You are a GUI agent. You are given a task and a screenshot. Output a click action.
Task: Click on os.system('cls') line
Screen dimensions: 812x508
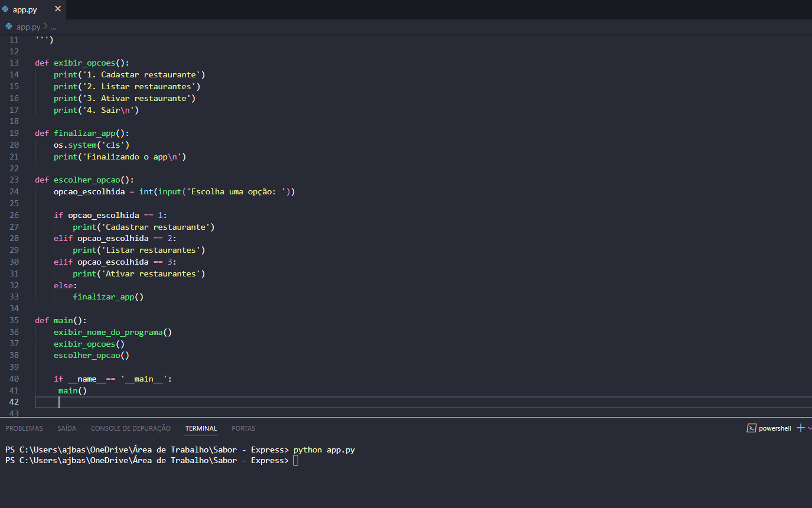tap(92, 145)
